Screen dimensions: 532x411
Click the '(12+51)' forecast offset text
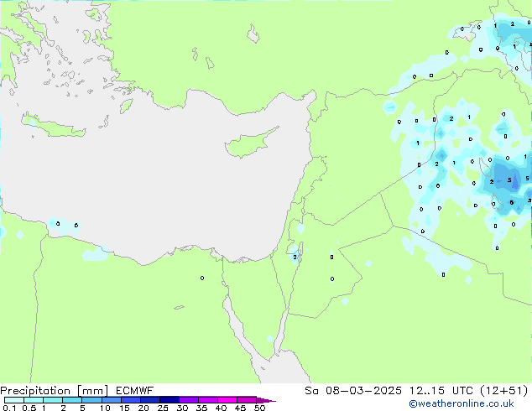504,391
